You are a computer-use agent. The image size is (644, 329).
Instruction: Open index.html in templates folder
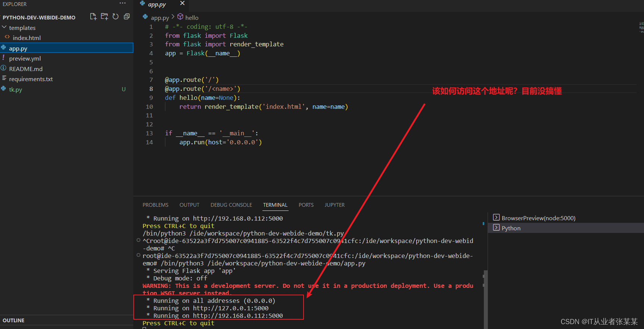27,38
